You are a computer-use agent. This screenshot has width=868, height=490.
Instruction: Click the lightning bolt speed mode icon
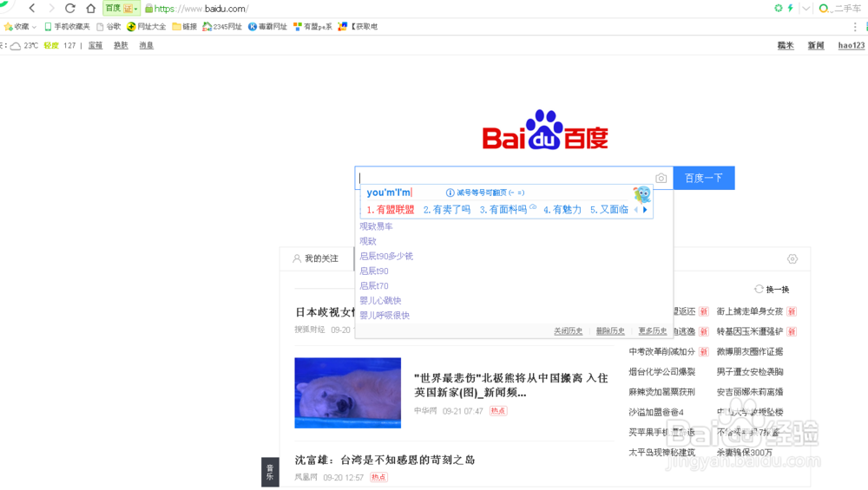tap(791, 8)
